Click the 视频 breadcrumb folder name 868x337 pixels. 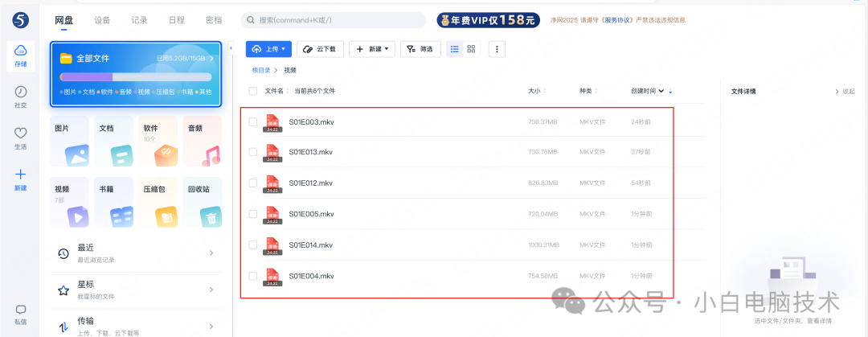click(291, 71)
